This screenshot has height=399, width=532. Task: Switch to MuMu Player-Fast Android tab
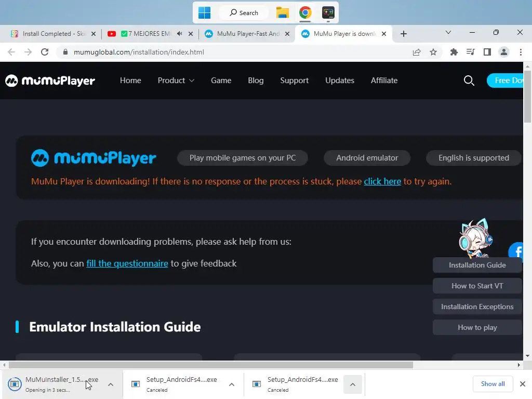248,34
